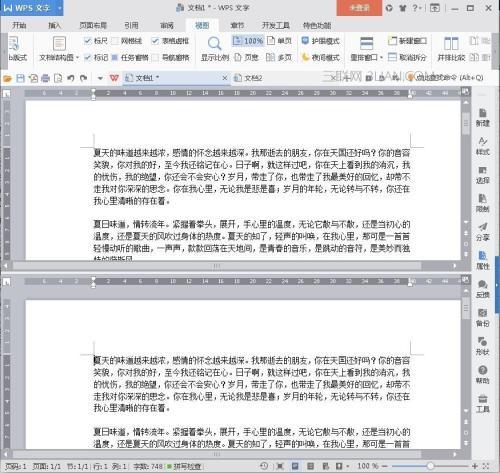Switch to the 页面布局 ribbon tab
Image resolution: width=500 pixels, height=473 pixels.
[93, 25]
